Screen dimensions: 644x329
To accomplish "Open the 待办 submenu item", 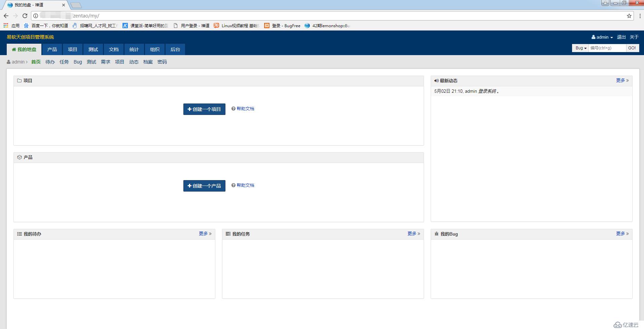I will click(x=50, y=62).
